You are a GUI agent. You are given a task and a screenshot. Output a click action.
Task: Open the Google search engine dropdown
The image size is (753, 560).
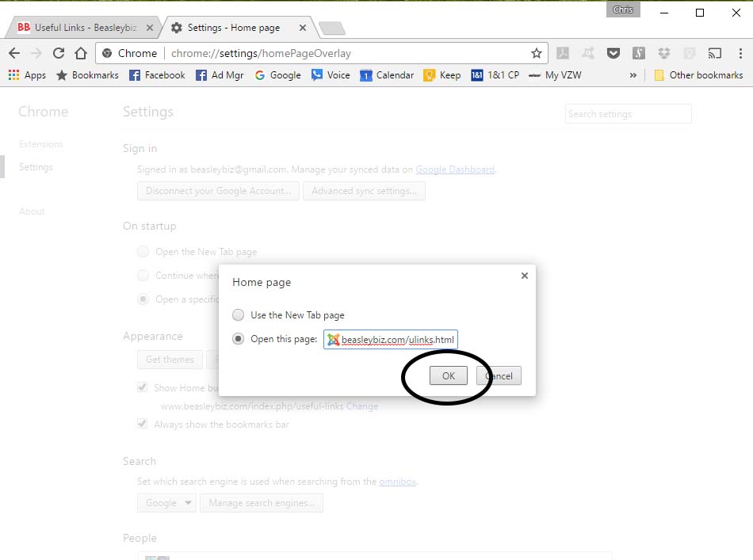pos(166,502)
